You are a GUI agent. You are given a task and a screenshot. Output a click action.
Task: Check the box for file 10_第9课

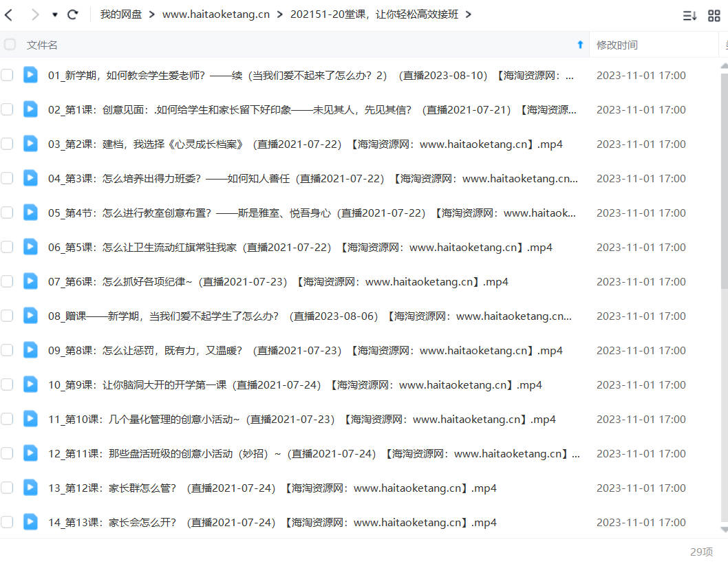tap(7, 384)
